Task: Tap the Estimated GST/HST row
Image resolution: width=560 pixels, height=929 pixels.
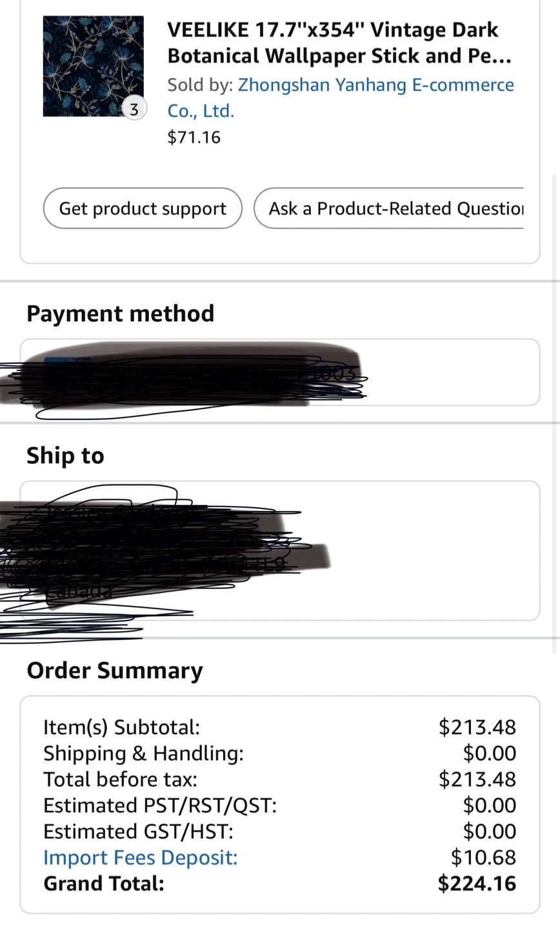Action: point(280,832)
